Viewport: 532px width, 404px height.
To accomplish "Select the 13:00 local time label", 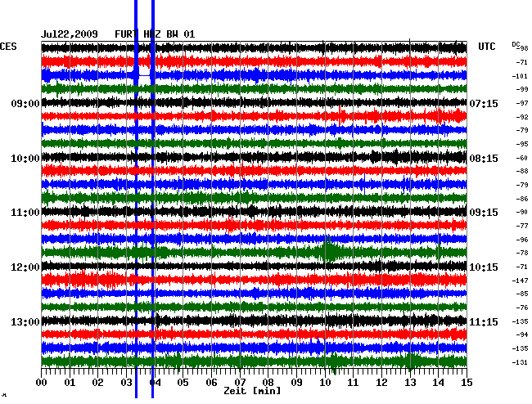I will point(25,321).
